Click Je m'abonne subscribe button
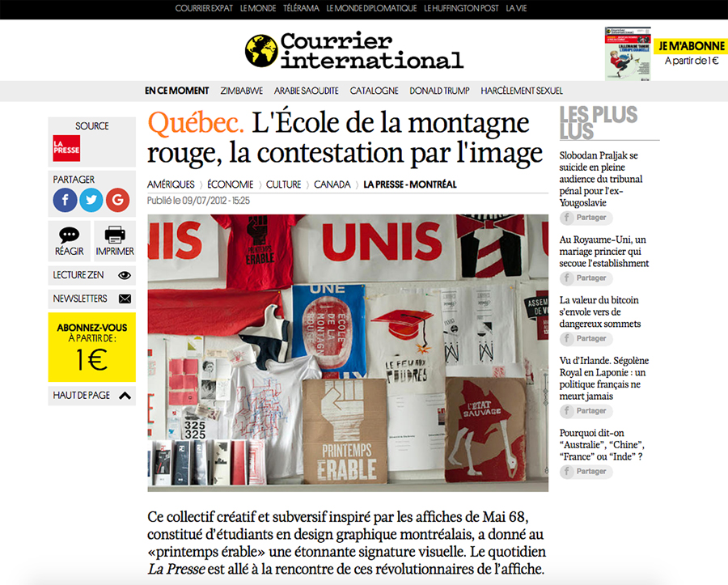The width and height of the screenshot is (728, 585). 691,46
